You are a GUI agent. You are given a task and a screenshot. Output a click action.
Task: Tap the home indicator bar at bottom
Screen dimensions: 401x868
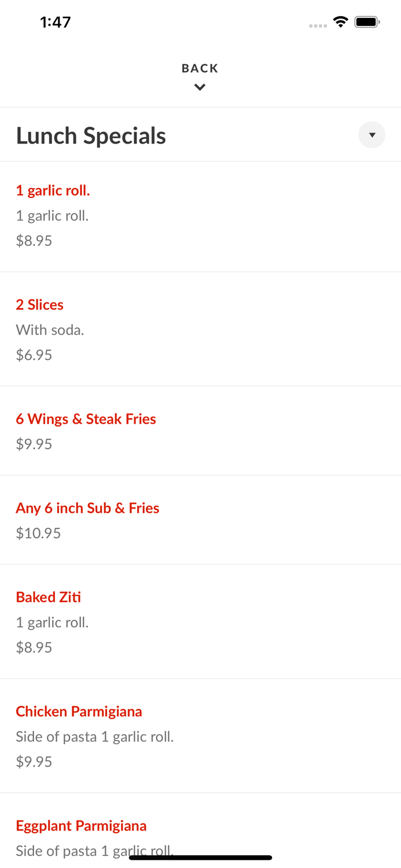click(200, 858)
